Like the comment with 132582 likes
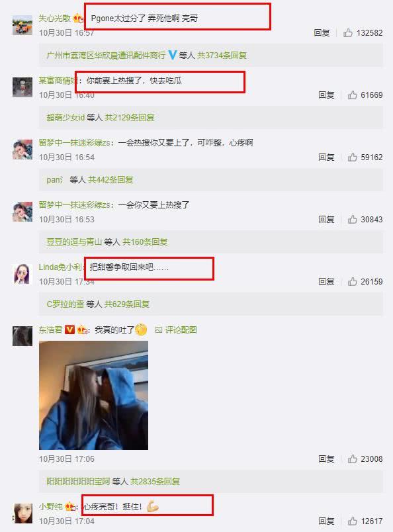 (347, 33)
